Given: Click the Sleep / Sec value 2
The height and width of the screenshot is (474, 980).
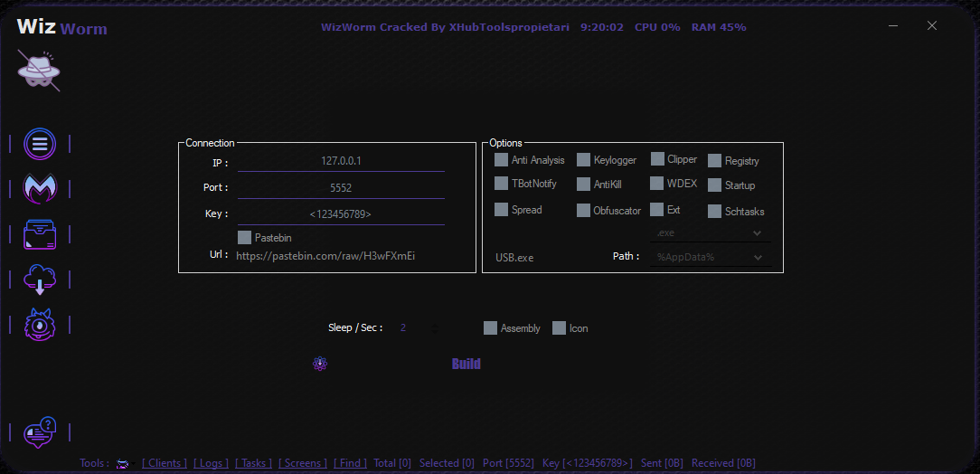Looking at the screenshot, I should coord(403,327).
